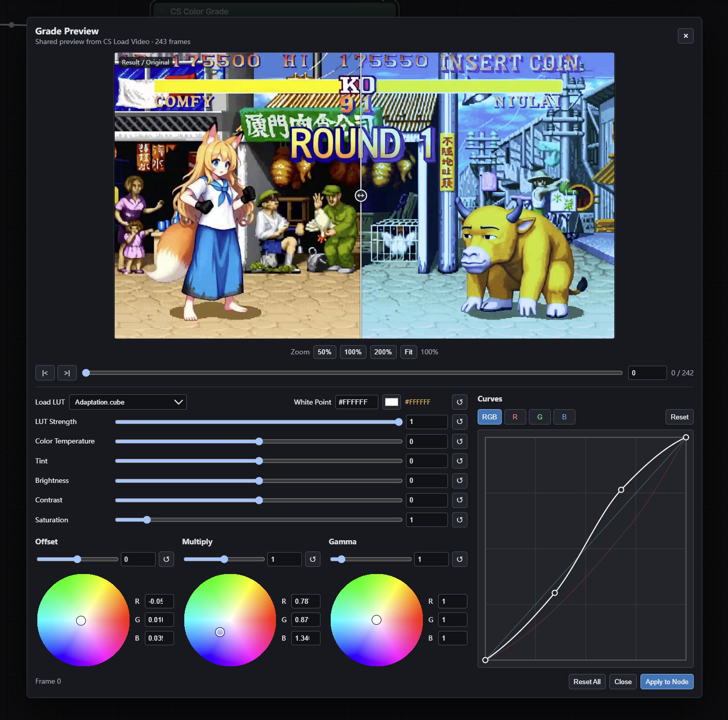Click the lower-middle curve control point
728x720 pixels.
(x=554, y=593)
